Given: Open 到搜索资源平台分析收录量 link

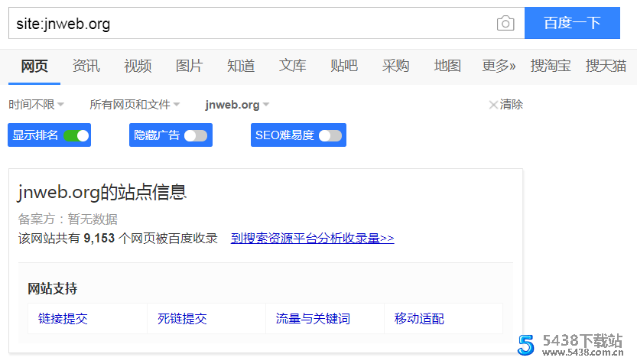Looking at the screenshot, I should (x=312, y=239).
